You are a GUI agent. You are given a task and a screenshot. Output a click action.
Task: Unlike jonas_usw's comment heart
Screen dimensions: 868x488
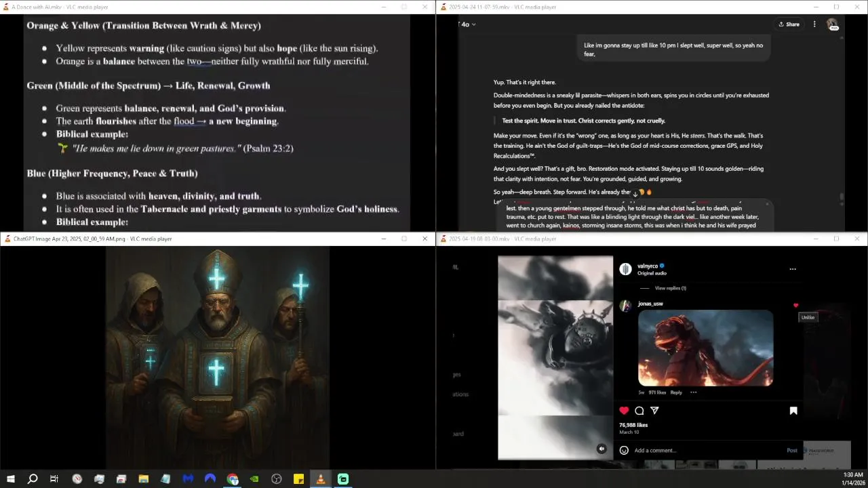(796, 306)
